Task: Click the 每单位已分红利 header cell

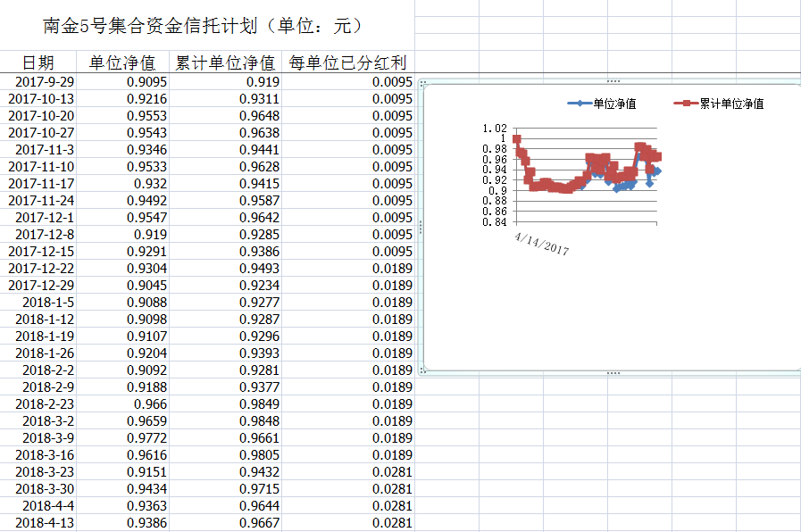Action: 348,62
